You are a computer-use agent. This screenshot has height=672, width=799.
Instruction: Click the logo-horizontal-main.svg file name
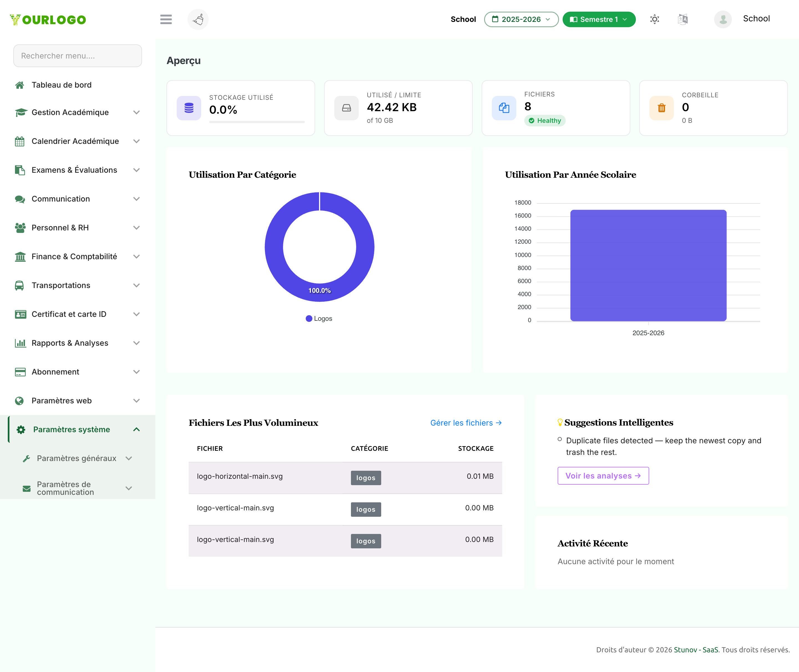240,477
